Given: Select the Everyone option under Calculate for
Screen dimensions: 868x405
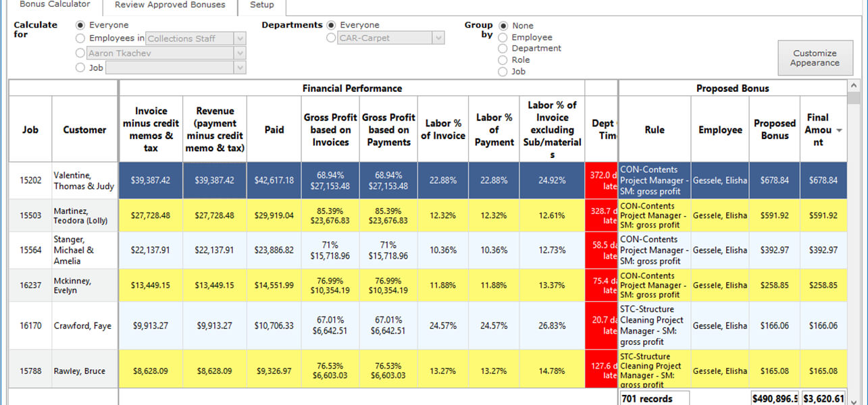Looking at the screenshot, I should 79,25.
